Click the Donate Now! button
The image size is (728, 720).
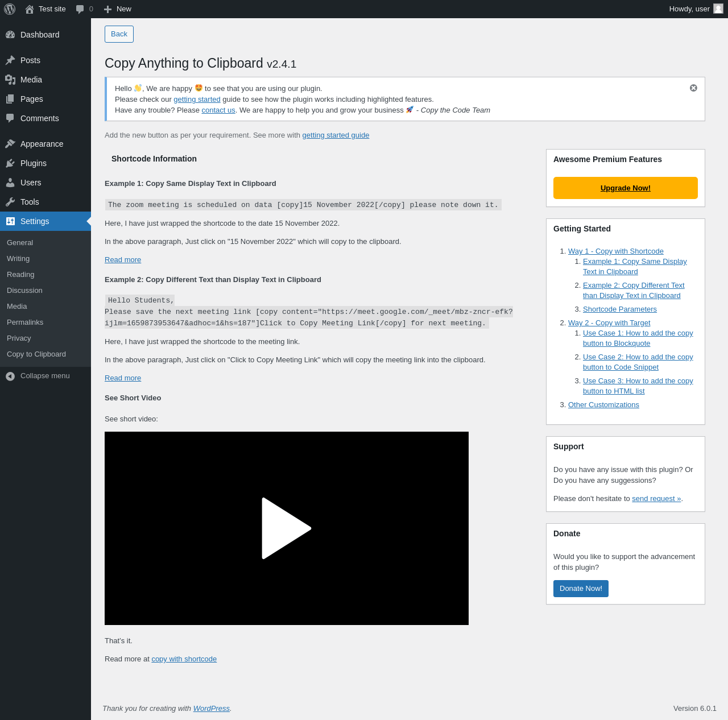pyautogui.click(x=581, y=589)
